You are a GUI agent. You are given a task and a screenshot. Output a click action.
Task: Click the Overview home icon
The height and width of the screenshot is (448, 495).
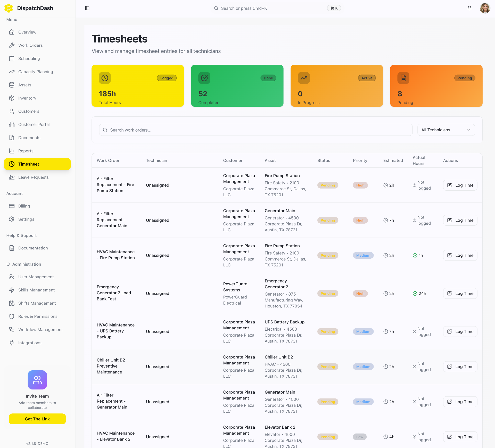(x=12, y=32)
